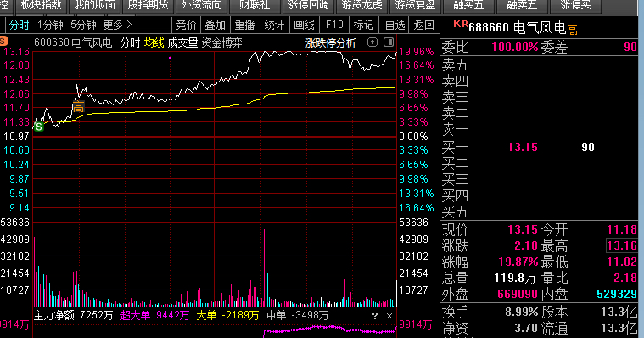Click the 卖一 ask row label
Screen dimensions: 644x338
click(x=455, y=130)
